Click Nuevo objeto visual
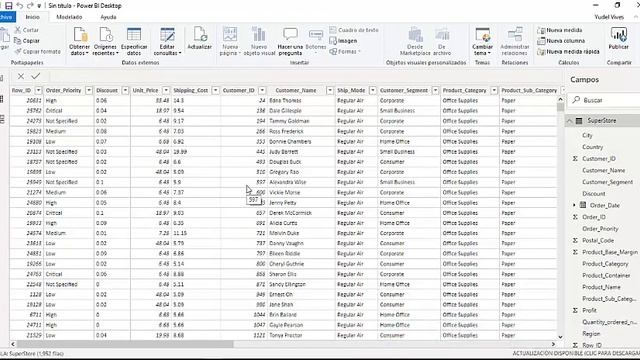640x360 pixels. coord(259,41)
